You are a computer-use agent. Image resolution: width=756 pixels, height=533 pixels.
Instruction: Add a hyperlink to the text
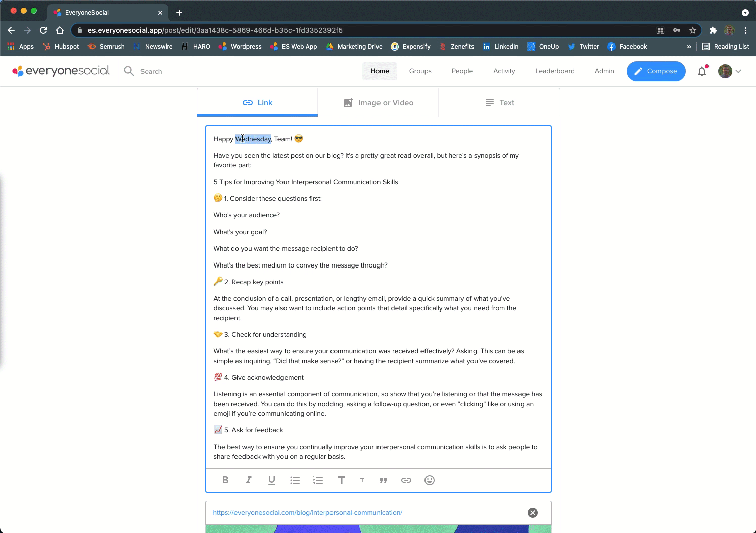[x=406, y=480]
